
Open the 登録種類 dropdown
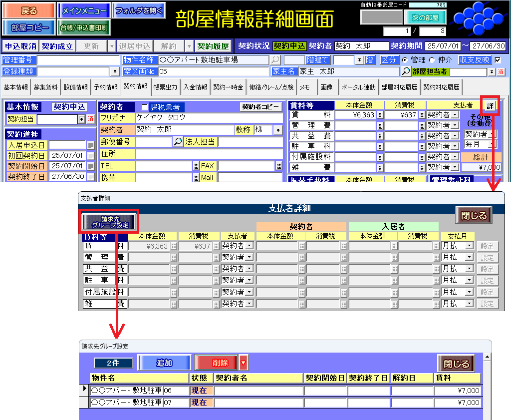[x=115, y=71]
